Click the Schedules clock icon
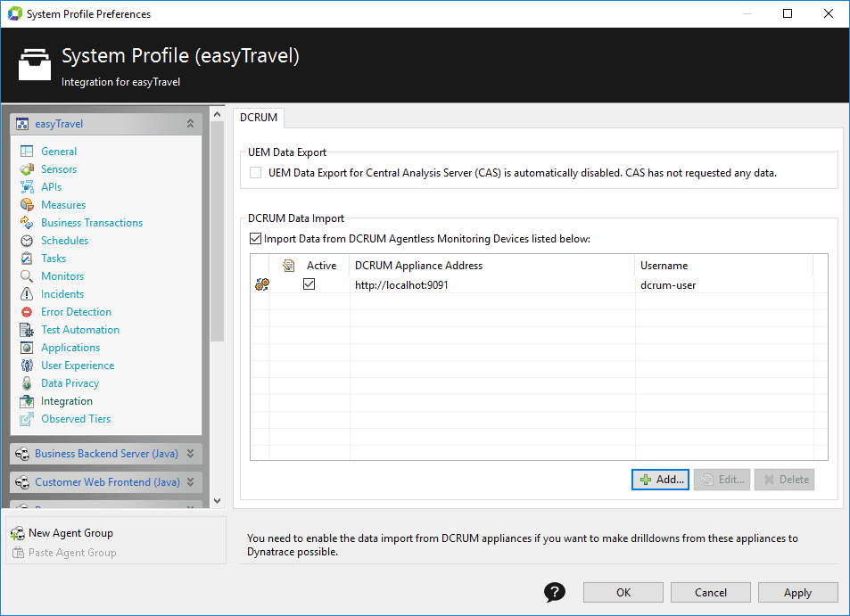 (x=27, y=241)
